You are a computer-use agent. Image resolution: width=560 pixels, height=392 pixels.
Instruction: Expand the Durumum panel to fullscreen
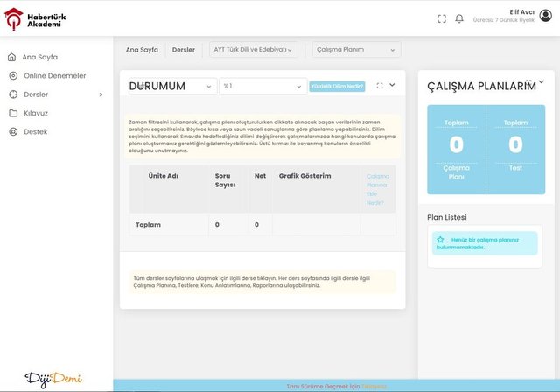click(x=379, y=86)
